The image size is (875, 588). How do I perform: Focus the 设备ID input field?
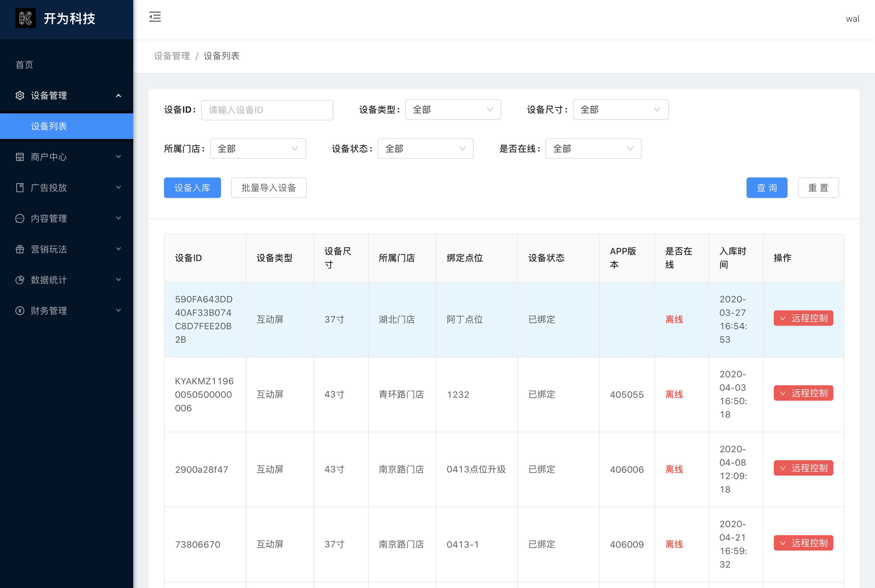267,110
